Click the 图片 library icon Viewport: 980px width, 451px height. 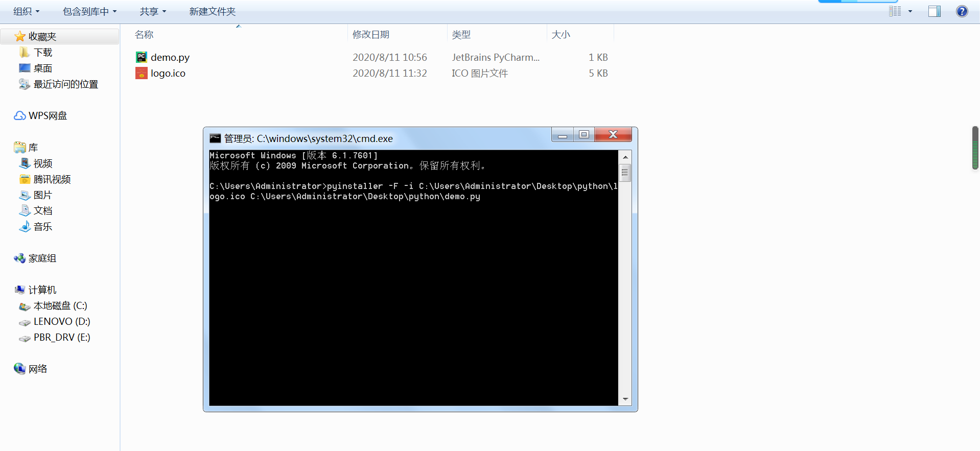click(25, 195)
